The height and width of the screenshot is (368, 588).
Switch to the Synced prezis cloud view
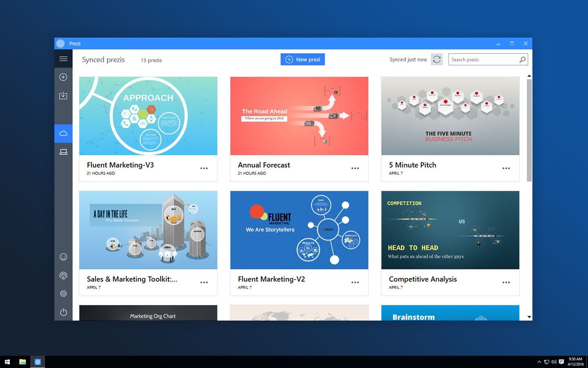tap(63, 133)
